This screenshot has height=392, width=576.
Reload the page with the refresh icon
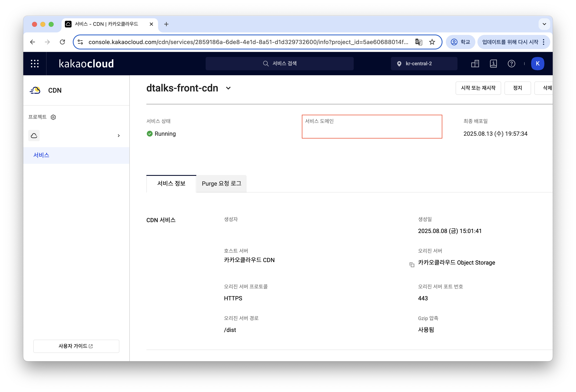point(62,42)
